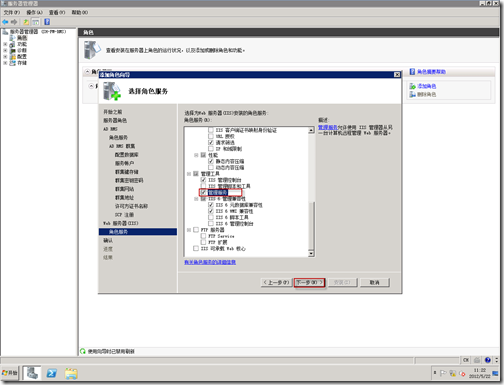Image resolution: width=504 pixels, height=385 pixels.
Task: Check the URL 授权 checkbox
Action: click(211, 136)
